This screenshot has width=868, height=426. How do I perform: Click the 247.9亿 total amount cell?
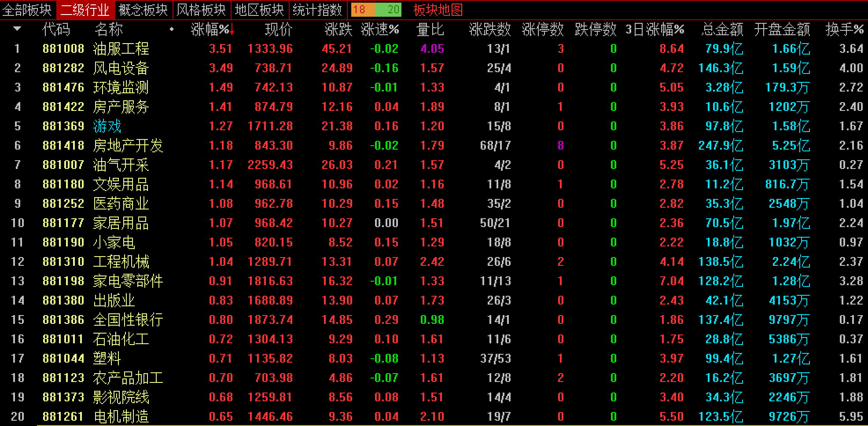click(721, 145)
